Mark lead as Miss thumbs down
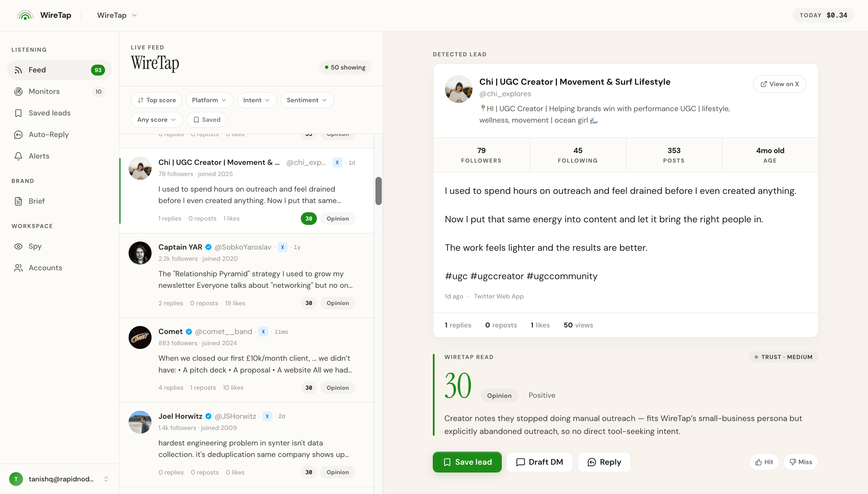 801,462
